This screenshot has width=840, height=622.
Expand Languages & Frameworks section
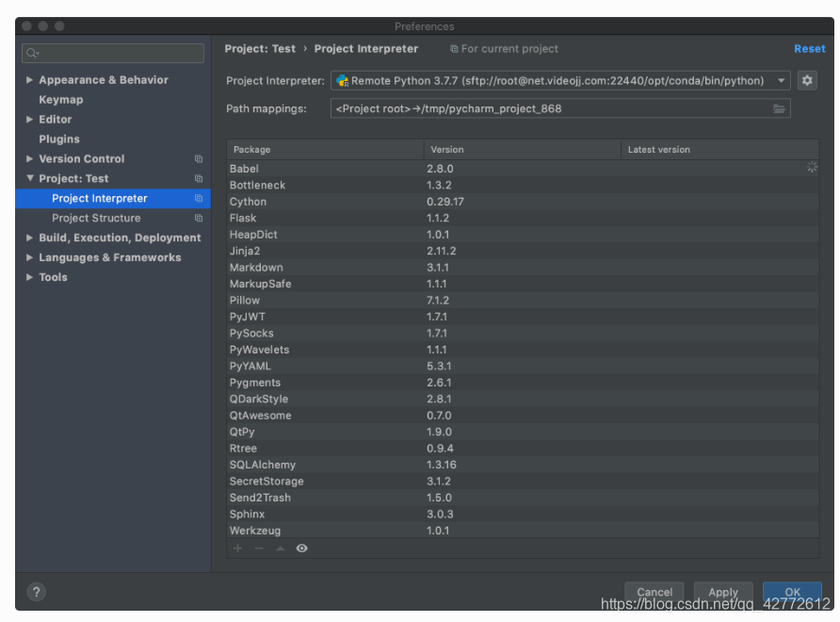[29, 257]
